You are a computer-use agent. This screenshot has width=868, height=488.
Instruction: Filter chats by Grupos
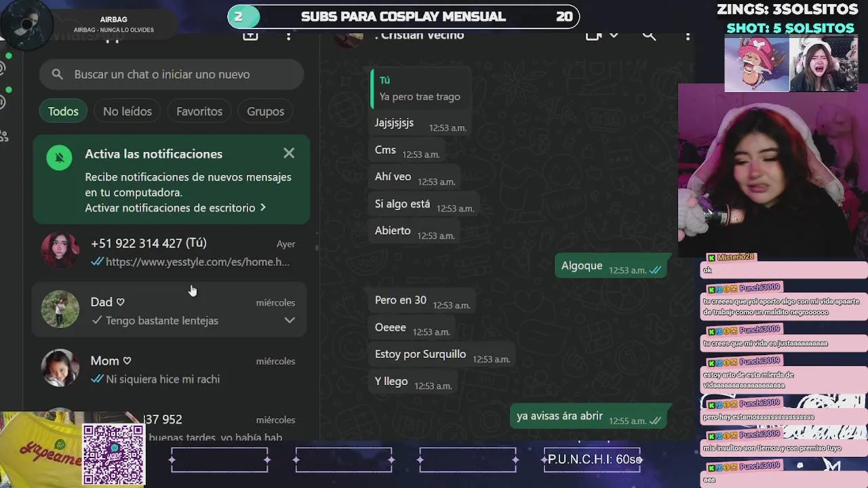pyautogui.click(x=265, y=111)
